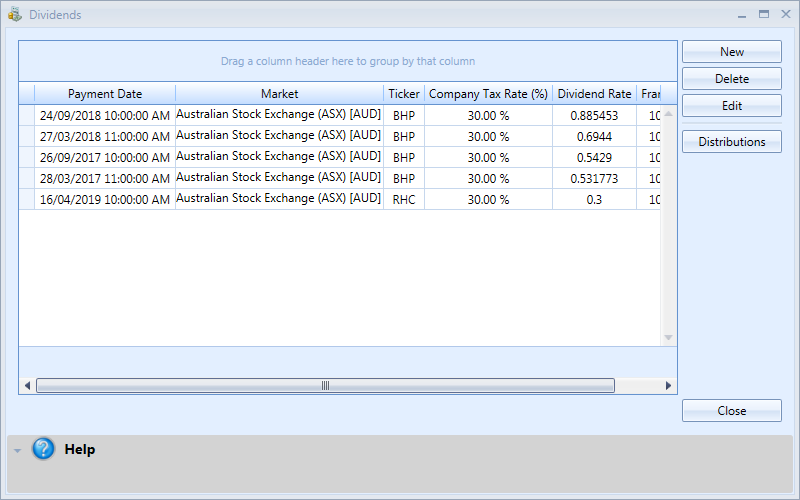Sort by the Dividend Rate column header
The width and height of the screenshot is (800, 500).
tap(594, 94)
